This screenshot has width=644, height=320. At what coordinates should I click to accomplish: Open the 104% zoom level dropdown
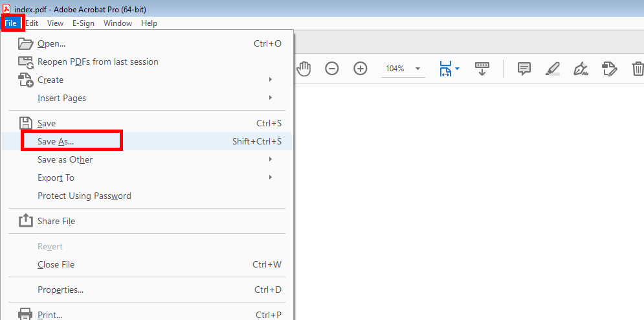[417, 69]
